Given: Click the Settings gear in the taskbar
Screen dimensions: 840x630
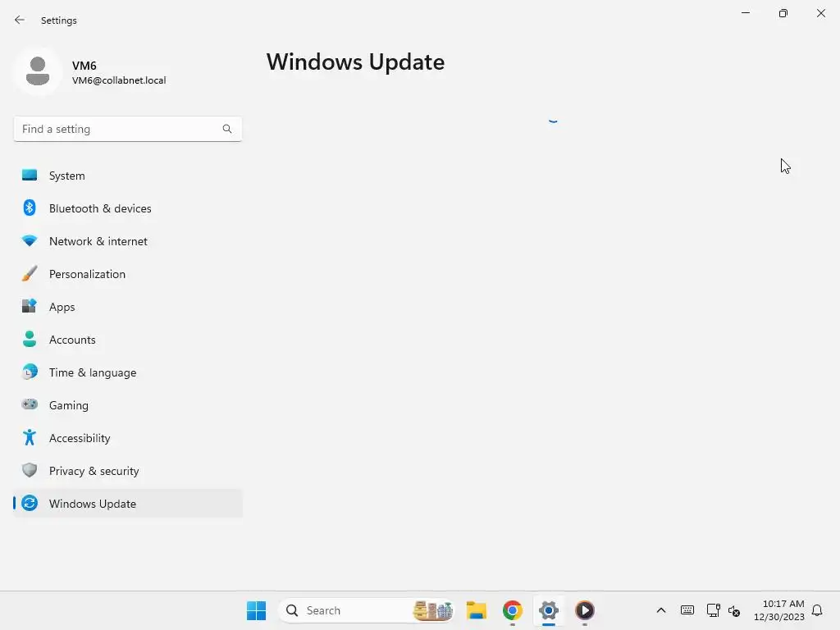Looking at the screenshot, I should [549, 610].
